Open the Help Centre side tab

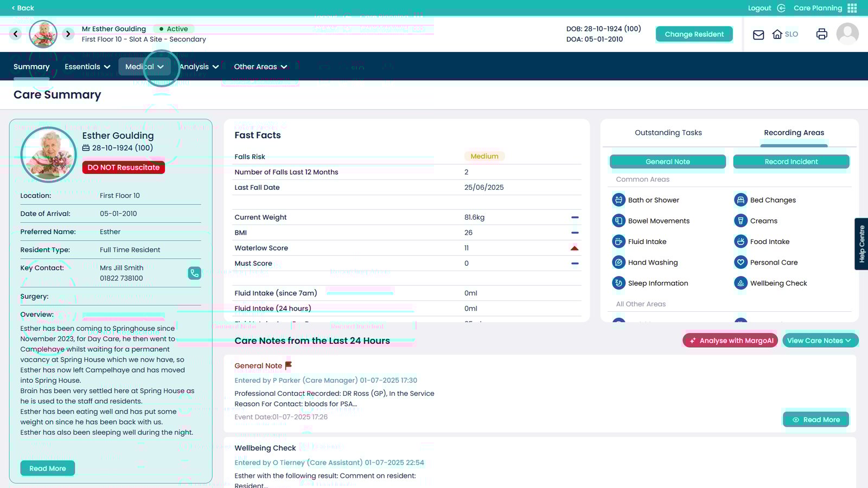[x=861, y=244]
